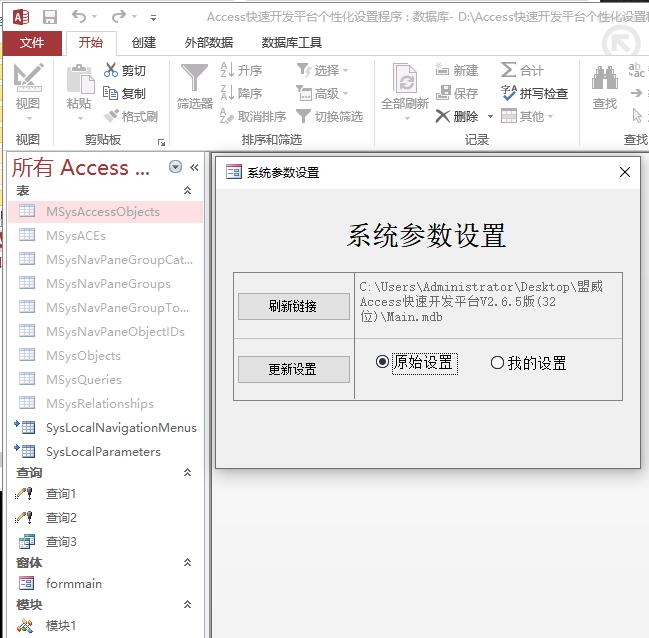
Task: Click the 刷新链接 button
Action: (293, 306)
